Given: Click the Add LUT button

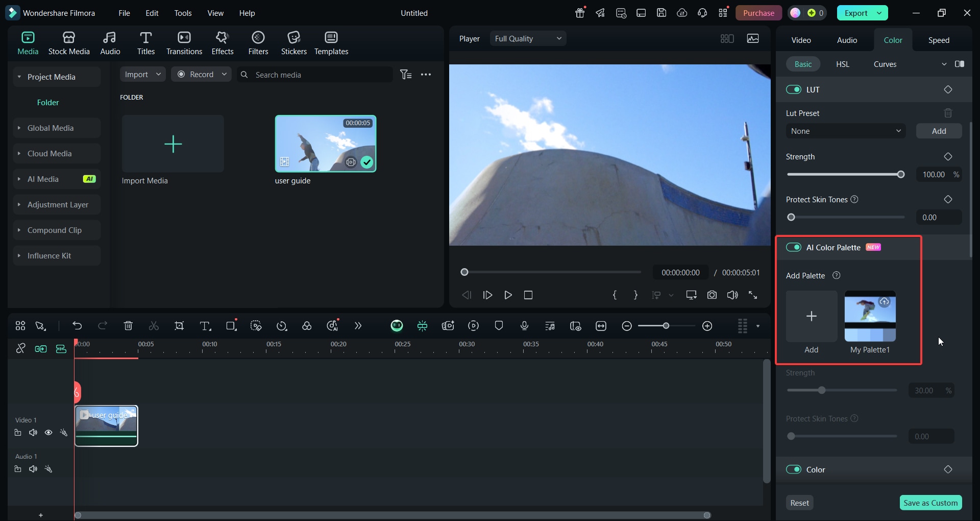Looking at the screenshot, I should 939,131.
